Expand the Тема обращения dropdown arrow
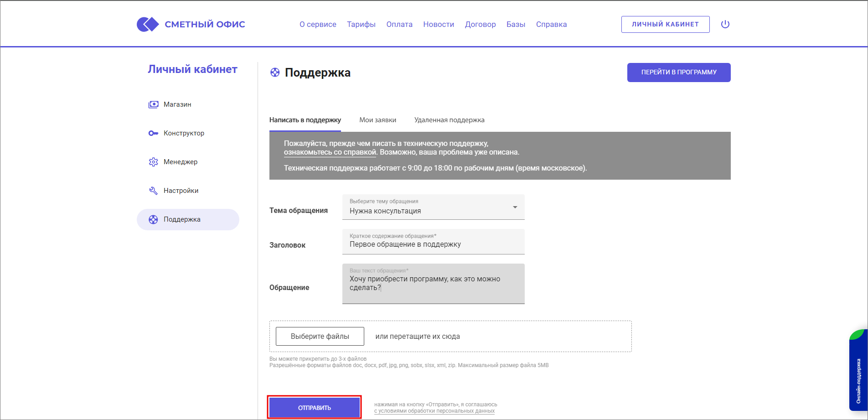The image size is (868, 420). click(515, 207)
